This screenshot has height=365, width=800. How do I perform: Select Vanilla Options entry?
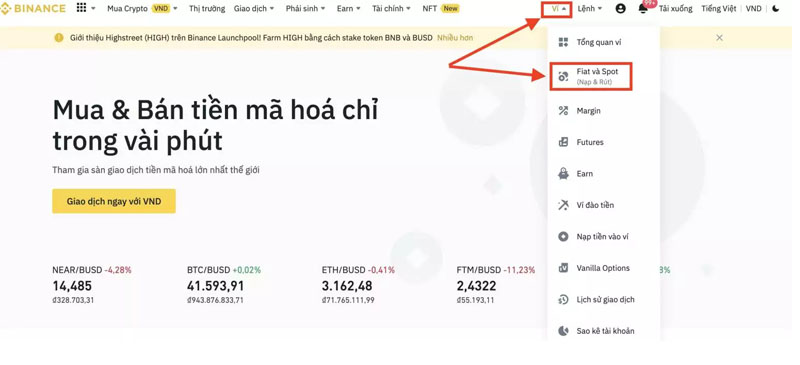[x=603, y=268]
